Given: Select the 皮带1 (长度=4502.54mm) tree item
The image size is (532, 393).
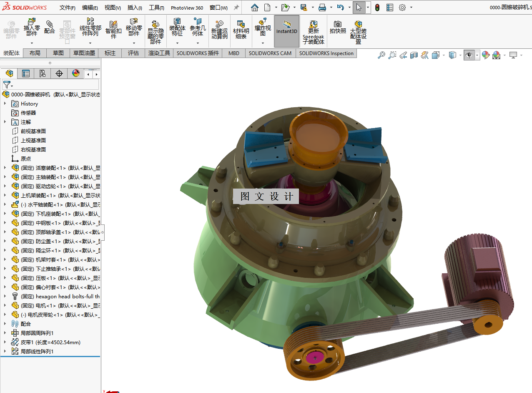Looking at the screenshot, I should 50,342.
